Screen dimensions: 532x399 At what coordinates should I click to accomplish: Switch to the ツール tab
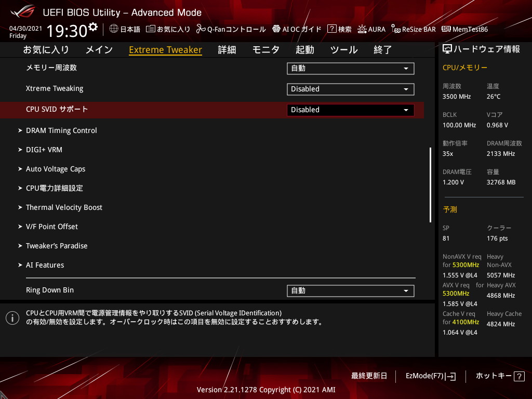(x=344, y=50)
